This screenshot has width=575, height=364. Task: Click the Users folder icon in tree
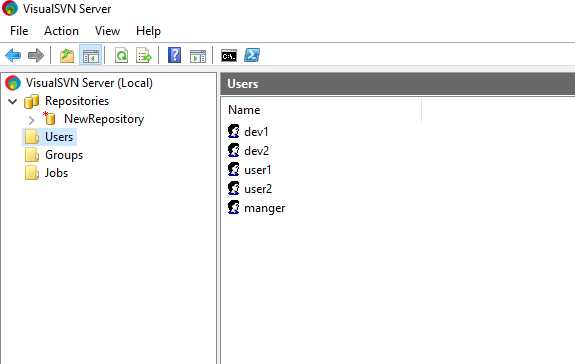32,137
